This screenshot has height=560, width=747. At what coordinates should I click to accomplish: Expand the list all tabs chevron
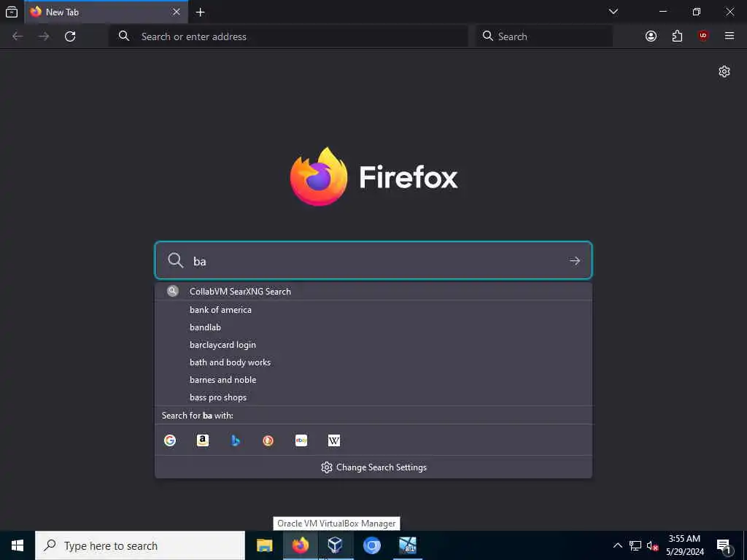(614, 12)
